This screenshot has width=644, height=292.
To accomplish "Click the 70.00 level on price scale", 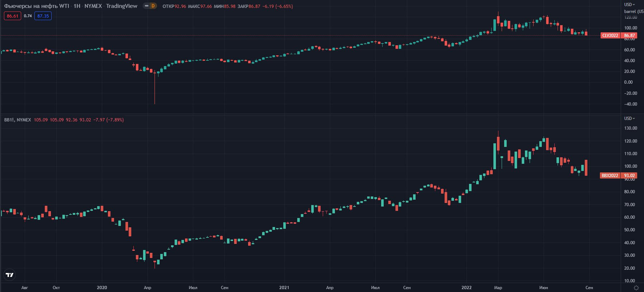I will click(629, 205).
